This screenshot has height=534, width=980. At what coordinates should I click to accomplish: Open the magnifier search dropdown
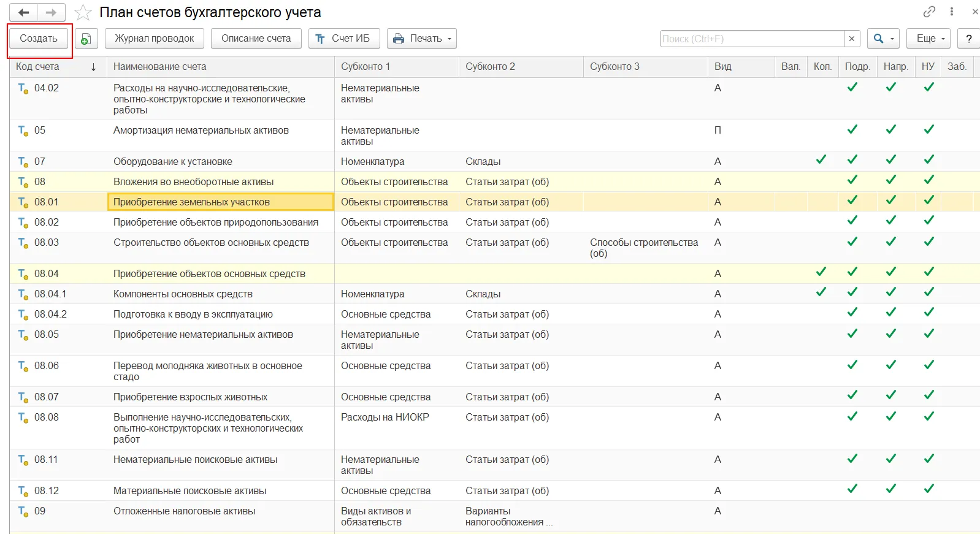(x=884, y=39)
